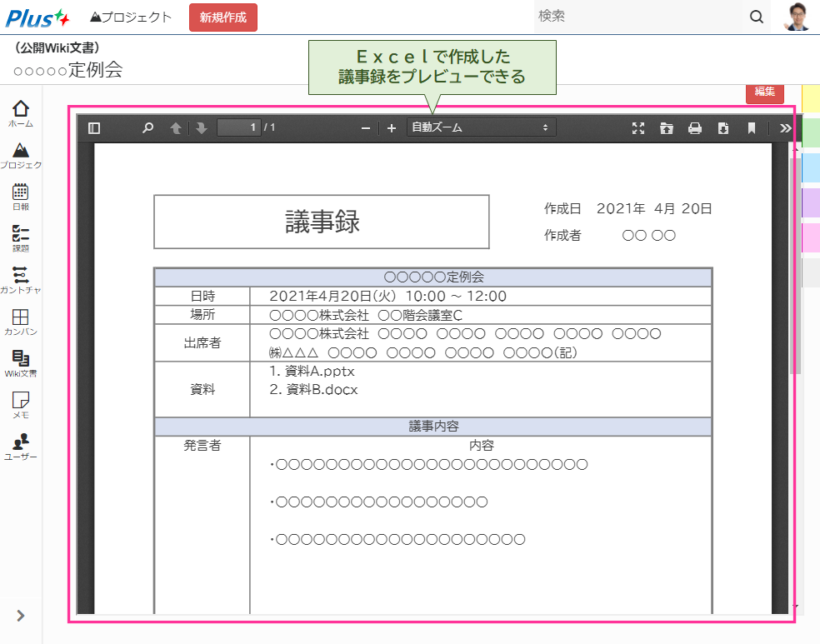This screenshot has width=820, height=644.
Task: Open the プロジェクト menu in header
Action: 131,17
